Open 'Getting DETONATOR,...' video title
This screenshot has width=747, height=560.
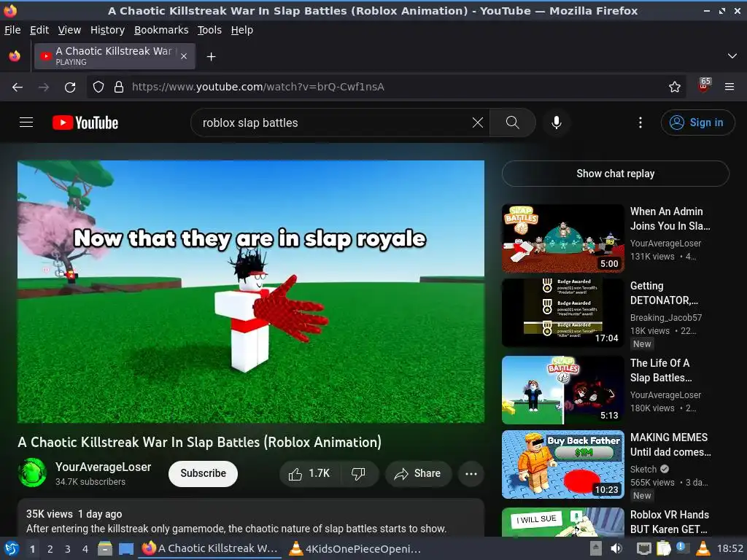tap(664, 293)
